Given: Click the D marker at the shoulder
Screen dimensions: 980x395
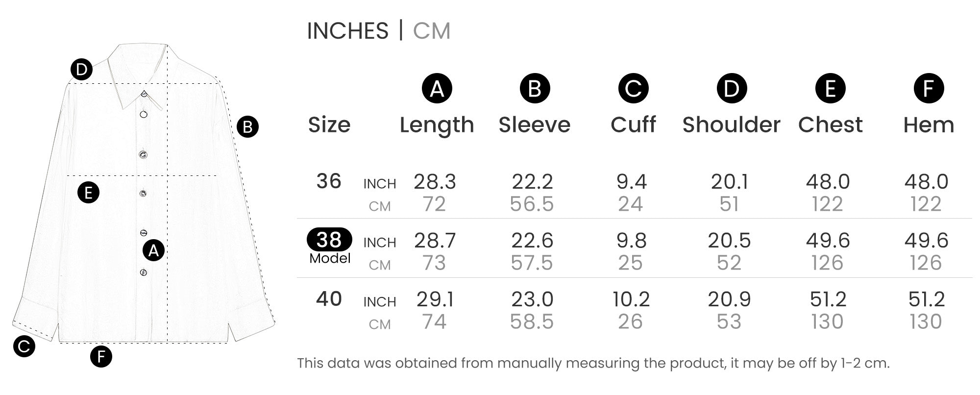Looking at the screenshot, I should point(81,70).
